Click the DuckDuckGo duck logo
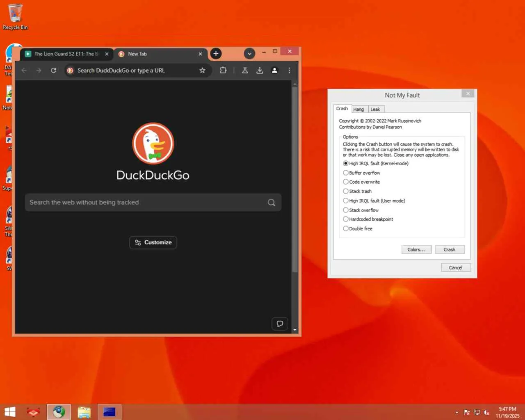Viewport: 525px width, 420px height. [153, 144]
